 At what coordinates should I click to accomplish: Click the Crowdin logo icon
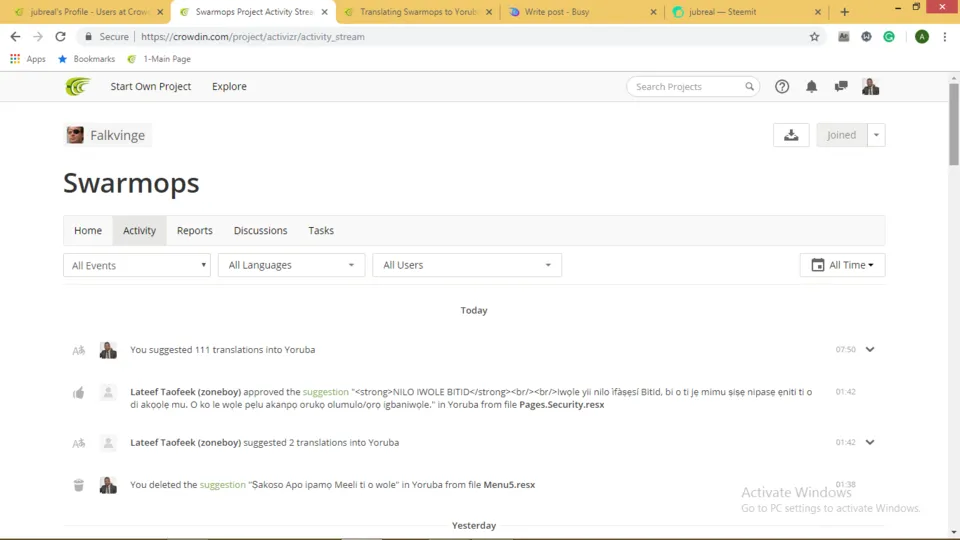[x=78, y=86]
